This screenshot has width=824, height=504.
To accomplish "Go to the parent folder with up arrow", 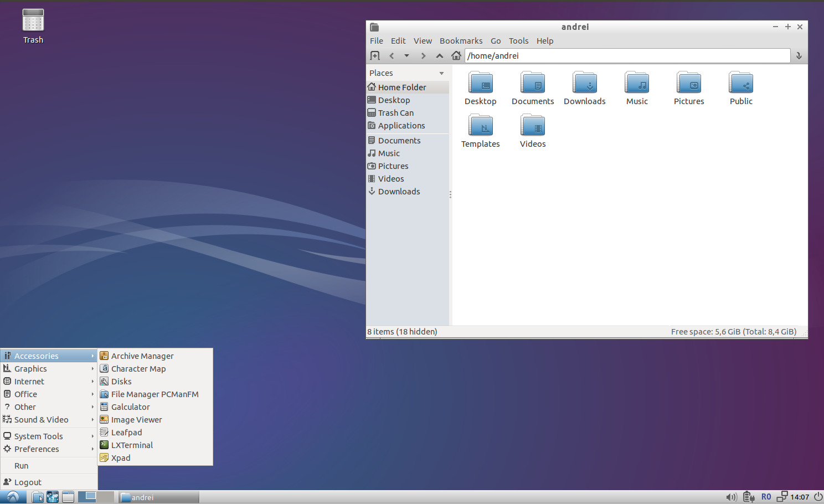I will pyautogui.click(x=440, y=55).
